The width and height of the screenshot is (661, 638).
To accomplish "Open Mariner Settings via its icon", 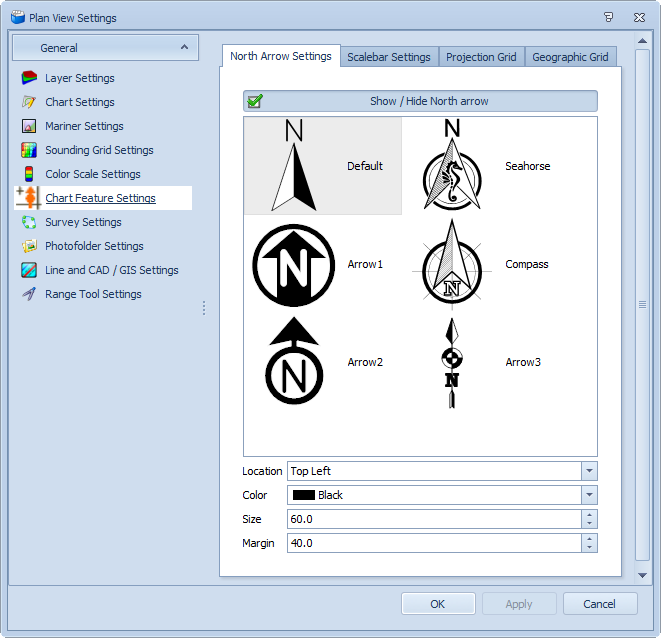I will [x=29, y=126].
